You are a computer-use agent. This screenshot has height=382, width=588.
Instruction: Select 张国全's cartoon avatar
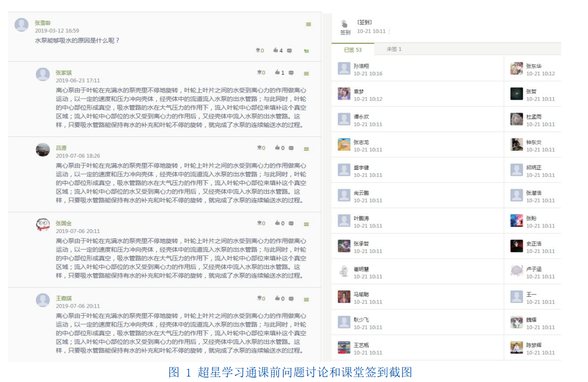[43, 225]
